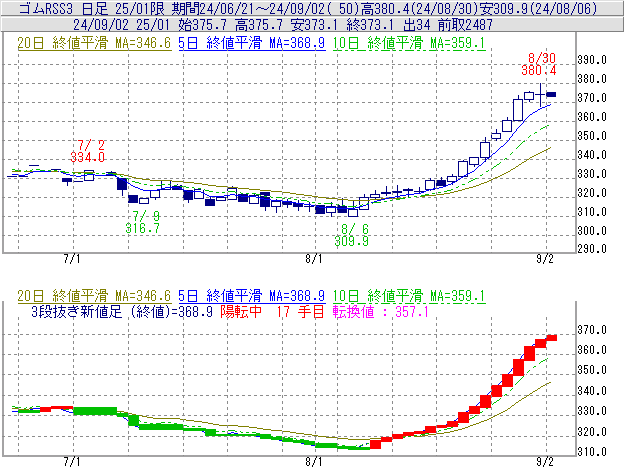Screen dimensions: 624x475
Task: Click the 370.0 price axis label in lower chart
Action: 592,330
